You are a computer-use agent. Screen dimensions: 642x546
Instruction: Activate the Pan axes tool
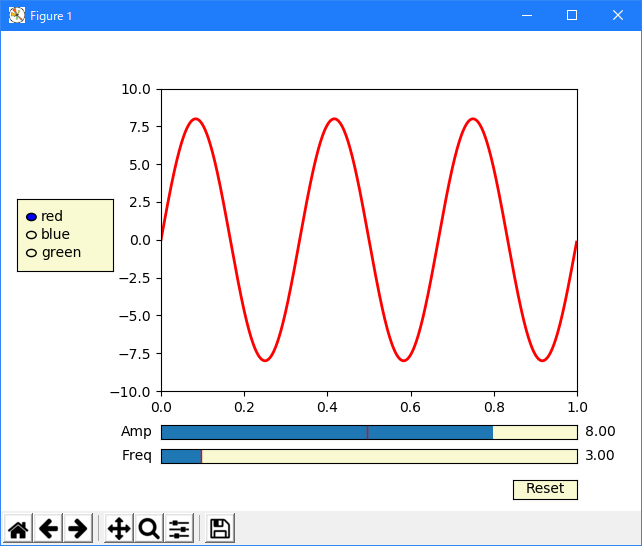point(119,529)
